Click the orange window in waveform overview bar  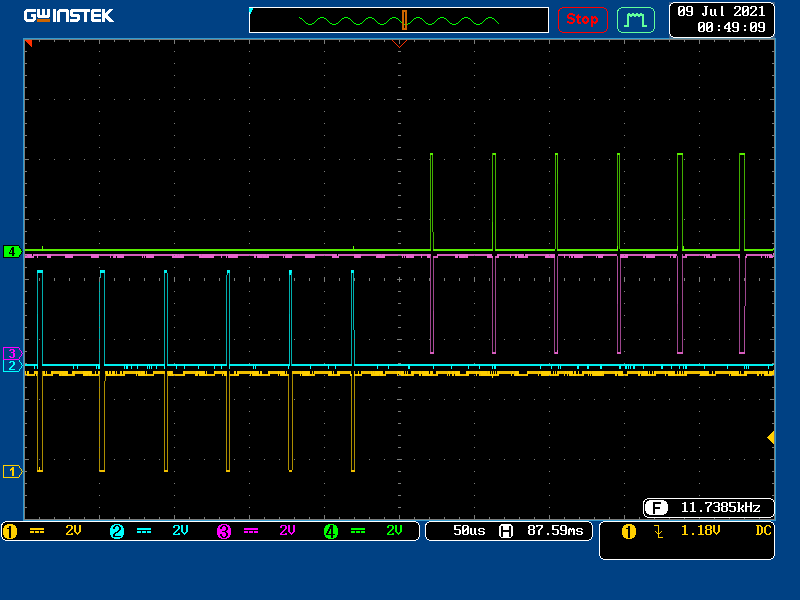click(404, 20)
